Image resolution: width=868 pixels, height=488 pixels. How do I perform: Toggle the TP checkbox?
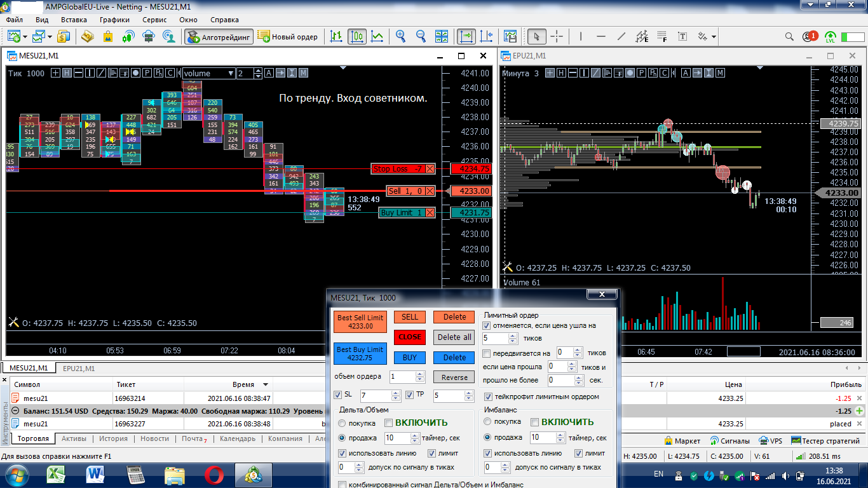tap(410, 395)
